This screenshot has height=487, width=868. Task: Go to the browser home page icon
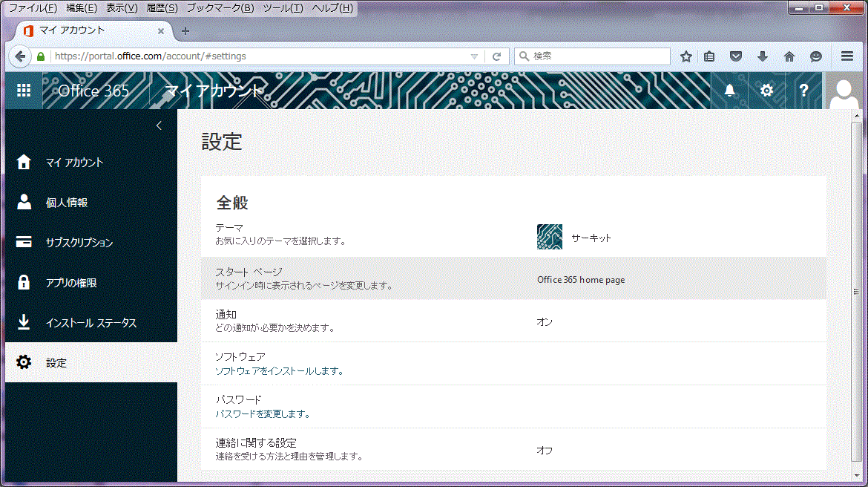point(789,56)
